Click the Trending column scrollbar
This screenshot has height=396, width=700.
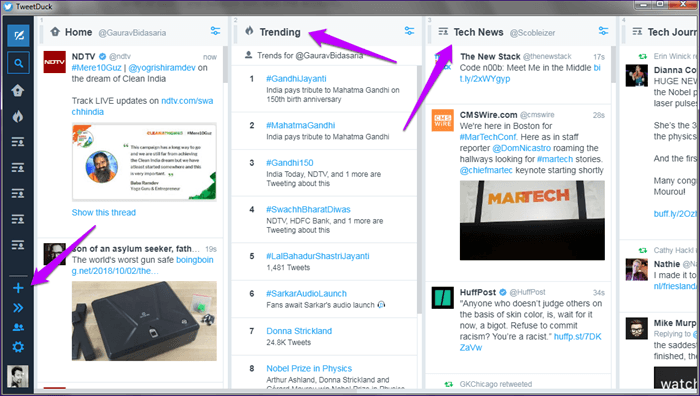tap(419, 190)
